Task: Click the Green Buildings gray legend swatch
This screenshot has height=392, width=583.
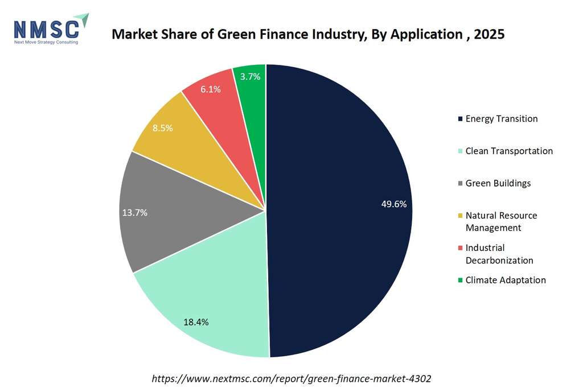Action: tap(460, 184)
